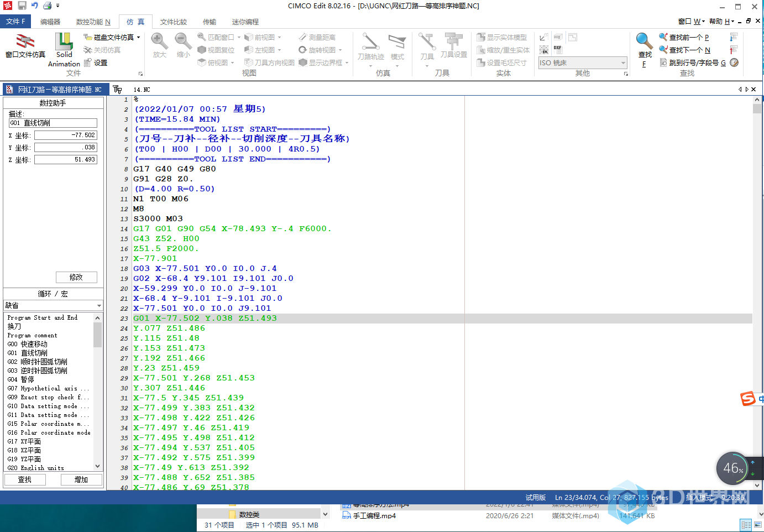Switch to the 文件比较 ribbon tab
764x532 pixels.
(174, 22)
